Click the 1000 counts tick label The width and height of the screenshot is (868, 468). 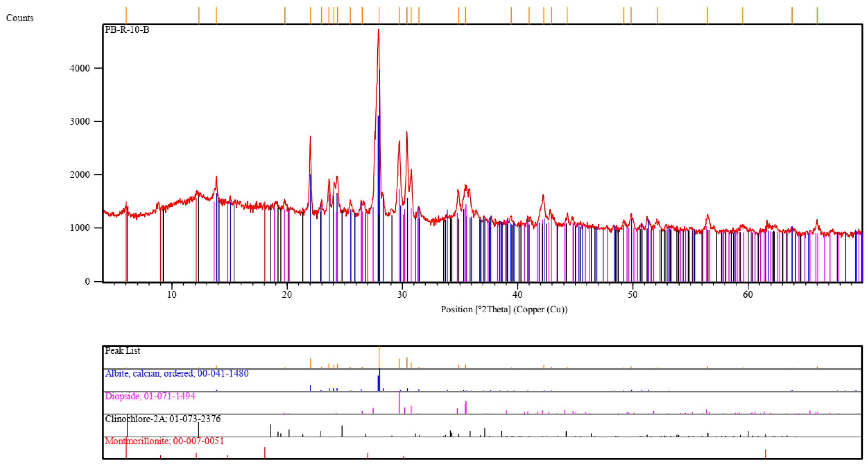coord(80,228)
